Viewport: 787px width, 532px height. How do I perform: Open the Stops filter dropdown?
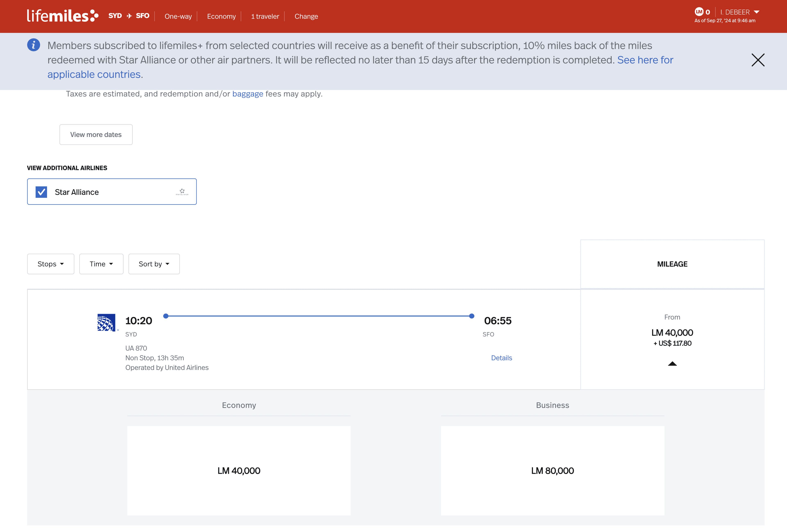pos(51,264)
